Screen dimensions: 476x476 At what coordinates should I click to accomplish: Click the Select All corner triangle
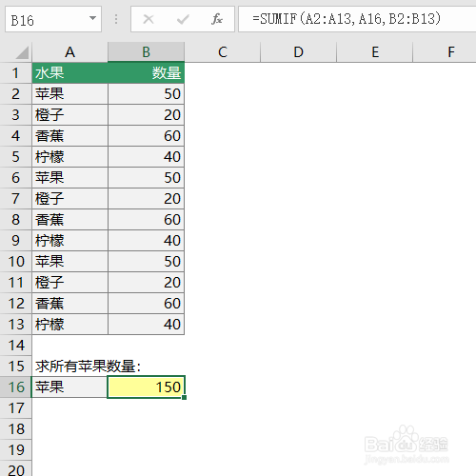point(22,52)
